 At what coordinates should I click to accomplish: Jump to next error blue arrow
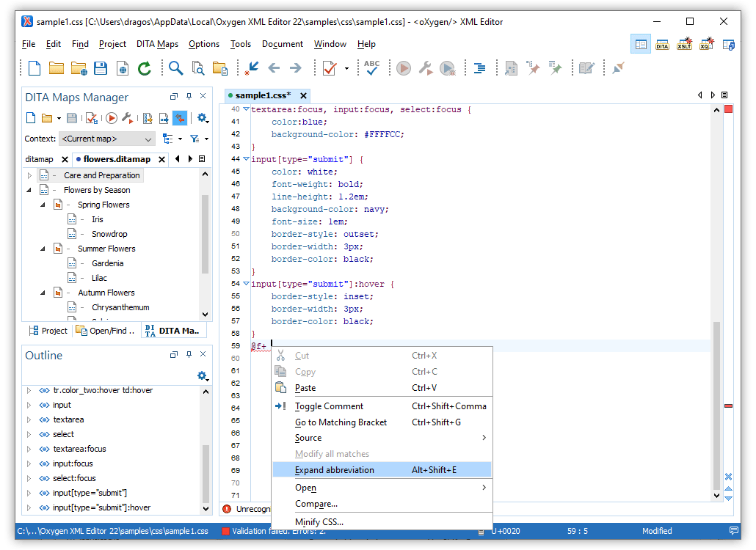click(729, 499)
